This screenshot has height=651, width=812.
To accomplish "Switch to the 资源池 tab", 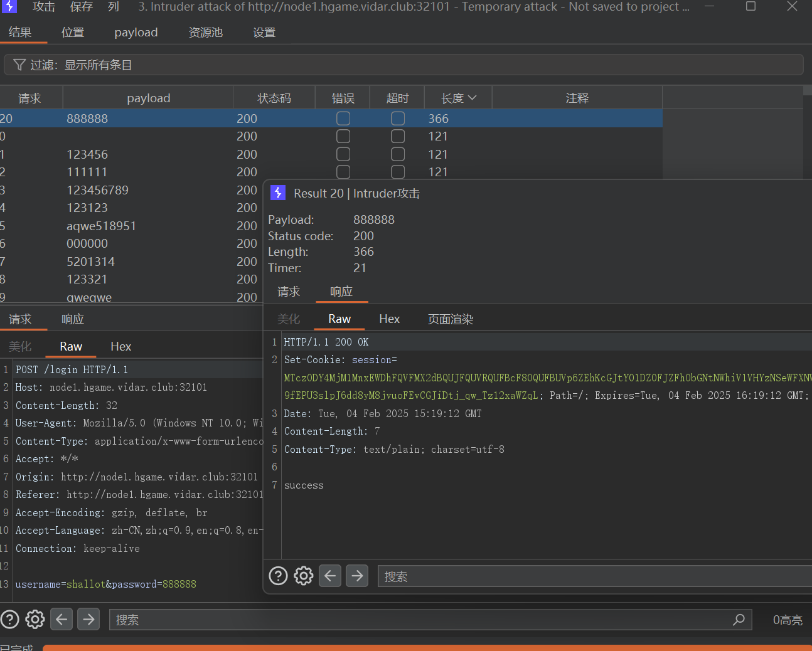I will point(206,32).
